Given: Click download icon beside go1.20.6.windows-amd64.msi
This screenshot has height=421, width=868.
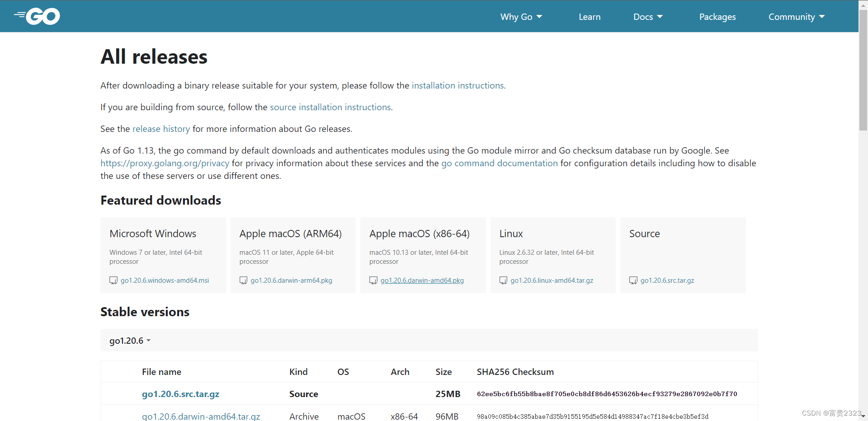Looking at the screenshot, I should coord(113,281).
